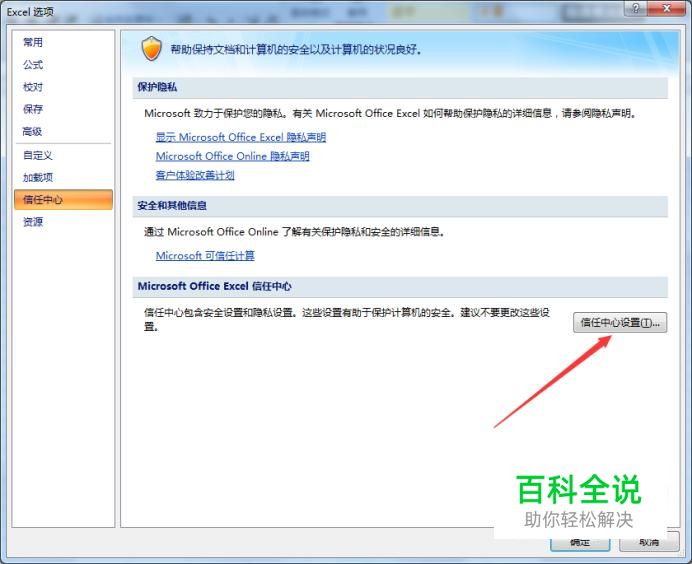
Task: Open 客户体验改善计划 link
Action: coord(195,175)
